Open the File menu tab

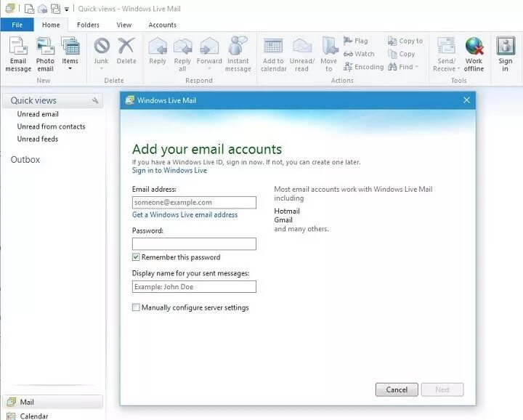(x=17, y=25)
